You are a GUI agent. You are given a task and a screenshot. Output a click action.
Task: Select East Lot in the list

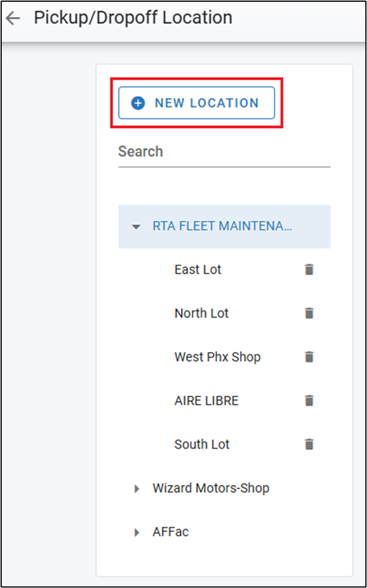(x=198, y=270)
